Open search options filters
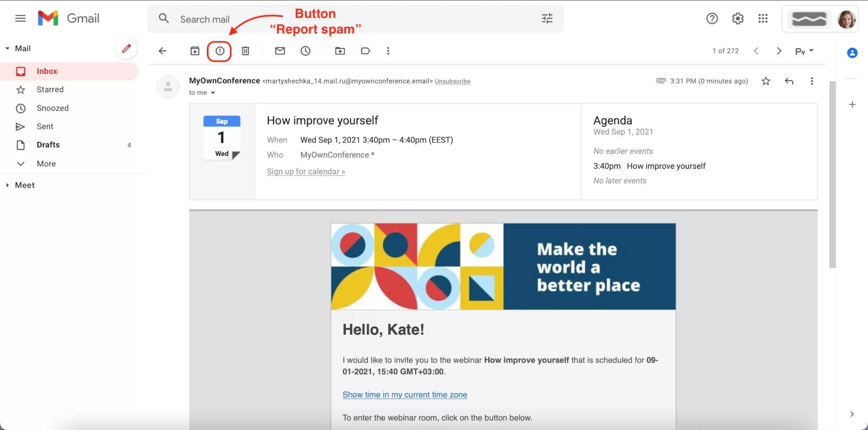The width and height of the screenshot is (868, 430). point(547,18)
